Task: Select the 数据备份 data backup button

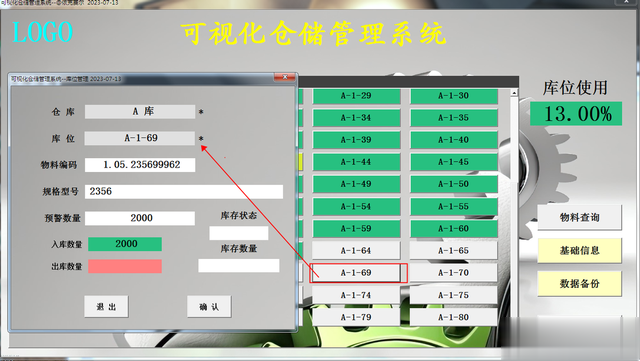Action: 579,283
